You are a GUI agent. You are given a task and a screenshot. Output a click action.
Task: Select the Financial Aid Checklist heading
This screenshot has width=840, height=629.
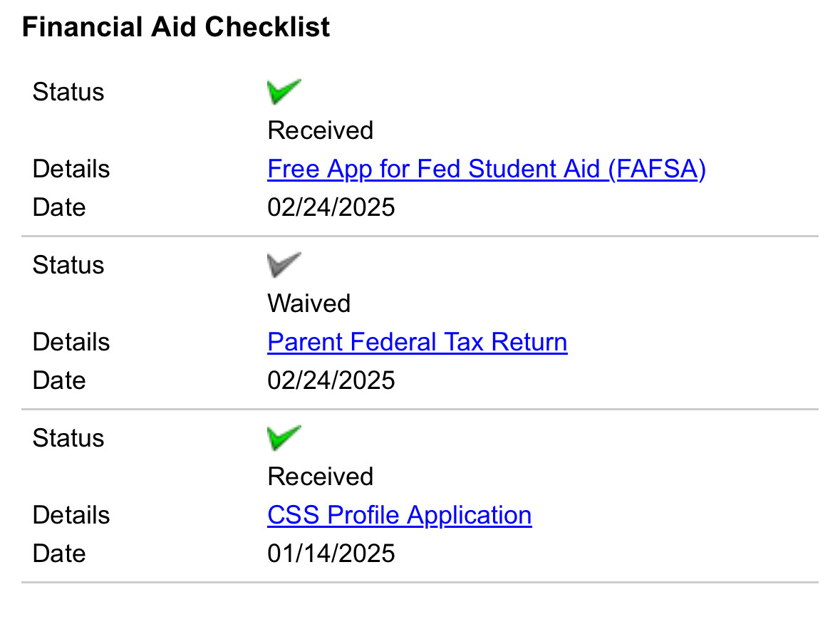(x=176, y=27)
